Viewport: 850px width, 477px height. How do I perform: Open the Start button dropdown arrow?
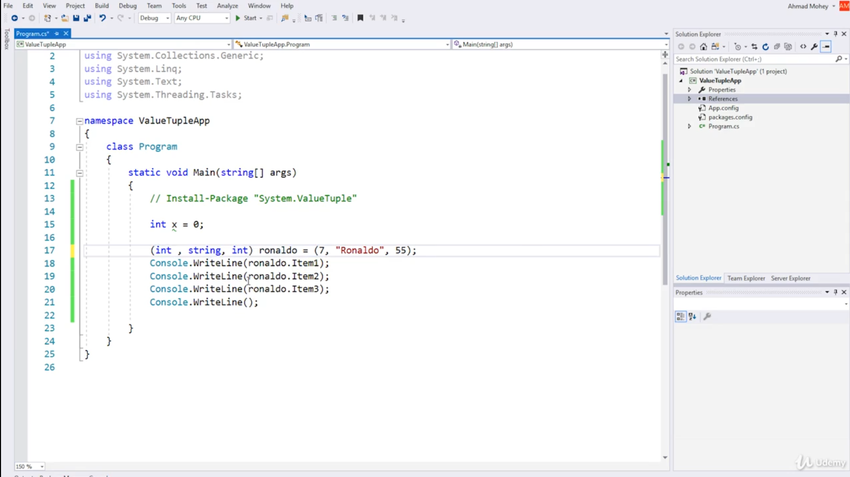click(261, 18)
